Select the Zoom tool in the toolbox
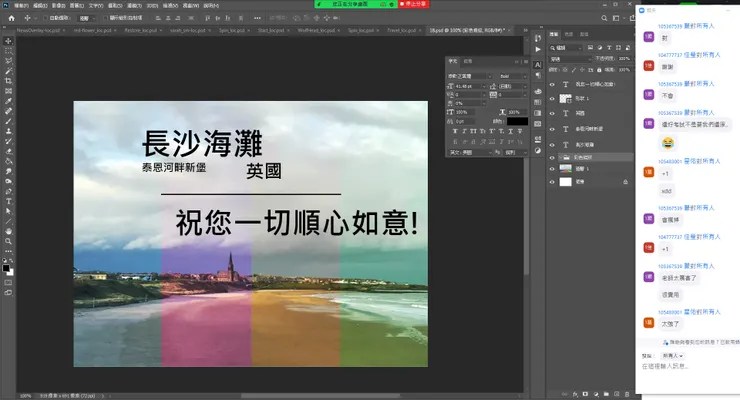740x400 pixels. [x=8, y=241]
